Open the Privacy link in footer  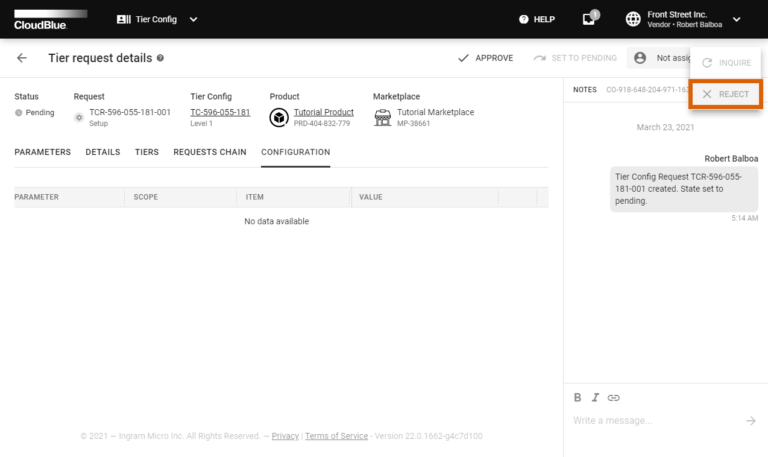285,436
